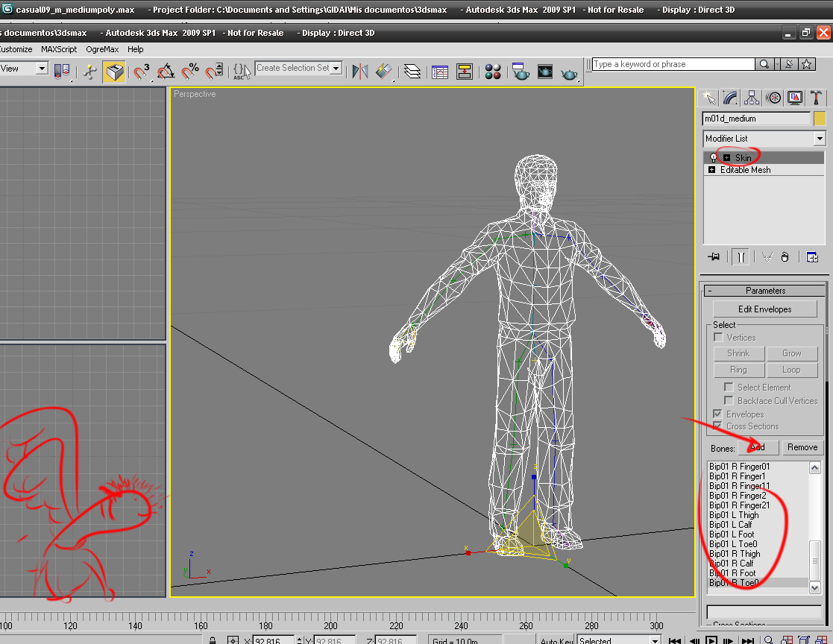Click Remove Modifier from Stack trash icon
The height and width of the screenshot is (644, 833).
785,257
